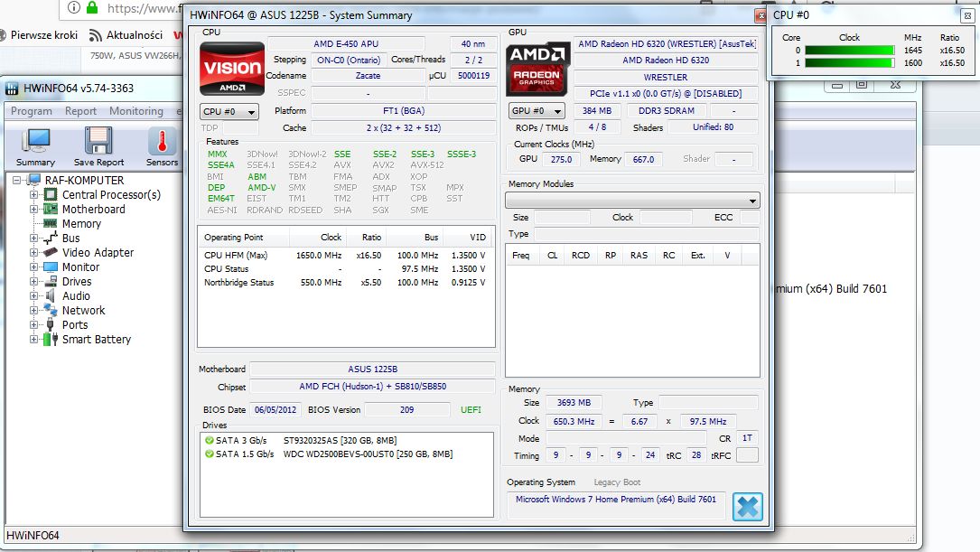Click the Freq column header in memory modules table
The height and width of the screenshot is (552, 980).
520,255
